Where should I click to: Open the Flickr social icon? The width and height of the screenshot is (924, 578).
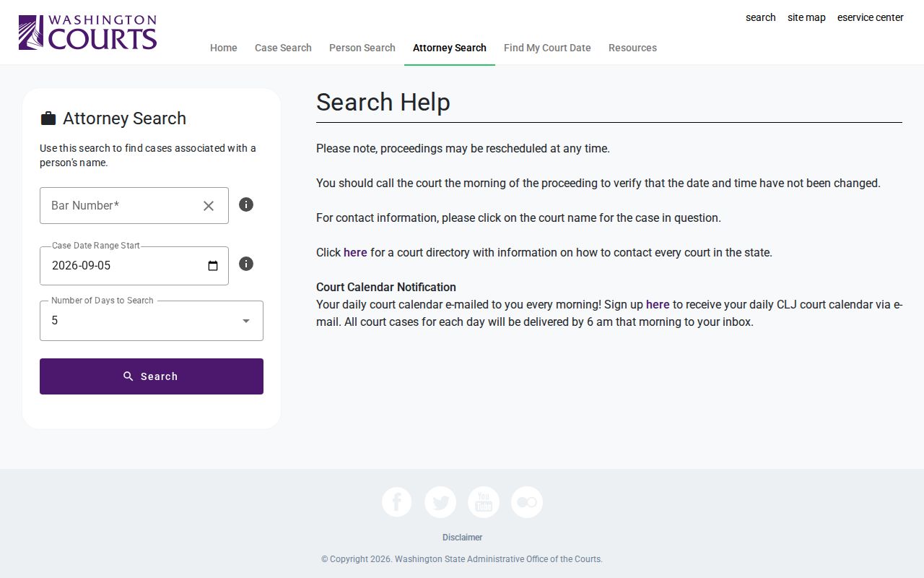[x=527, y=502]
